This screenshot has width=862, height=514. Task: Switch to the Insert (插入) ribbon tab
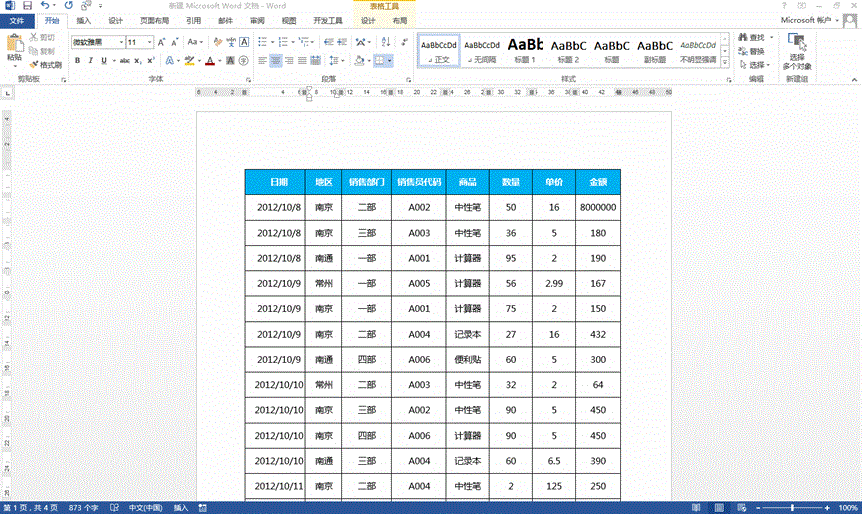tap(83, 20)
